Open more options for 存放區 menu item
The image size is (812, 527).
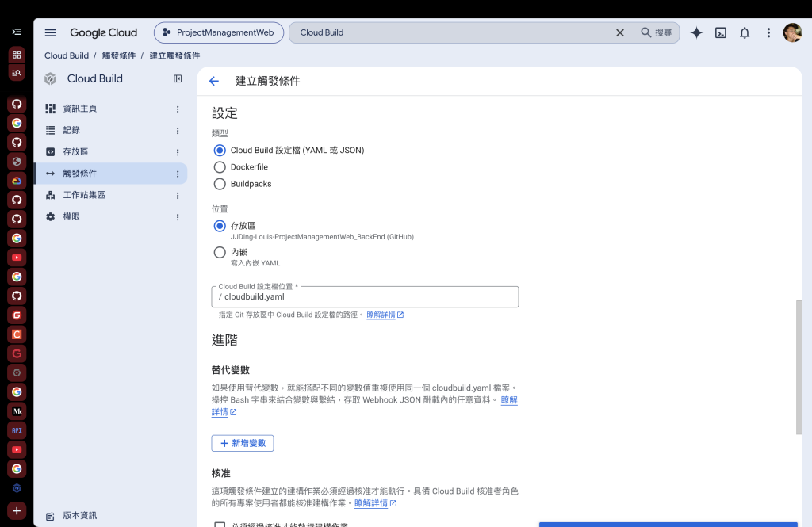coord(178,152)
